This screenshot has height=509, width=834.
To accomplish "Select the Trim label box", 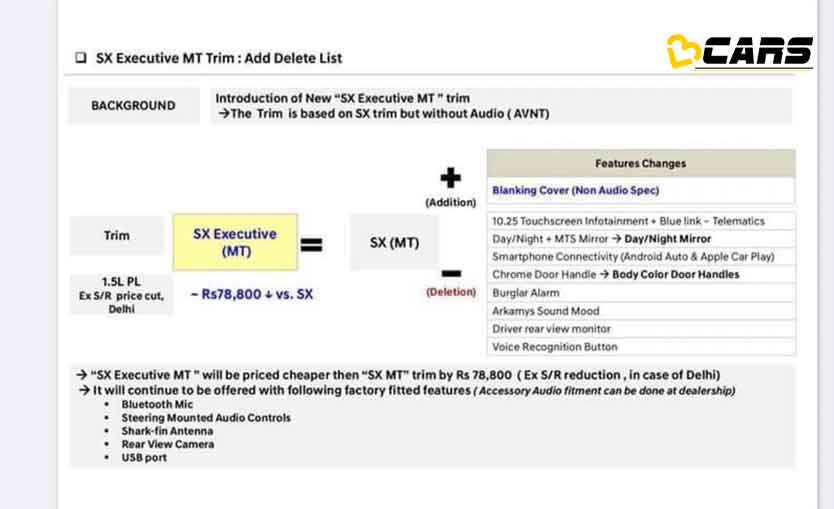I will [116, 235].
